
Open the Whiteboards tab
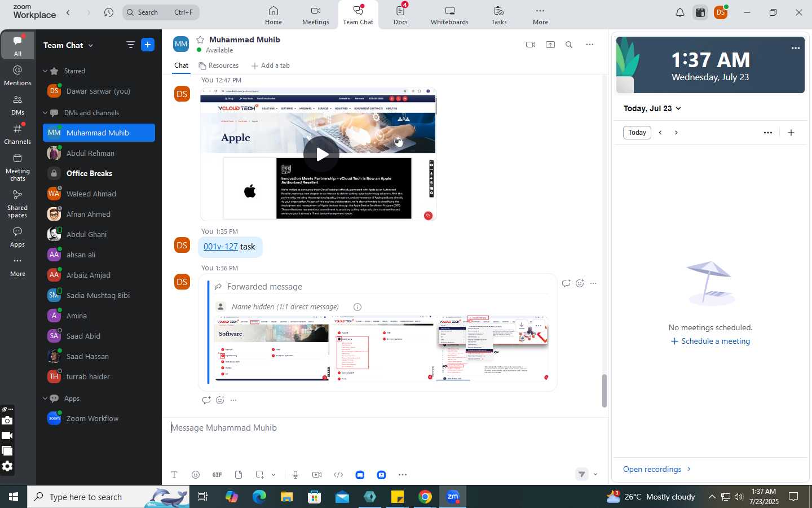coord(449,15)
